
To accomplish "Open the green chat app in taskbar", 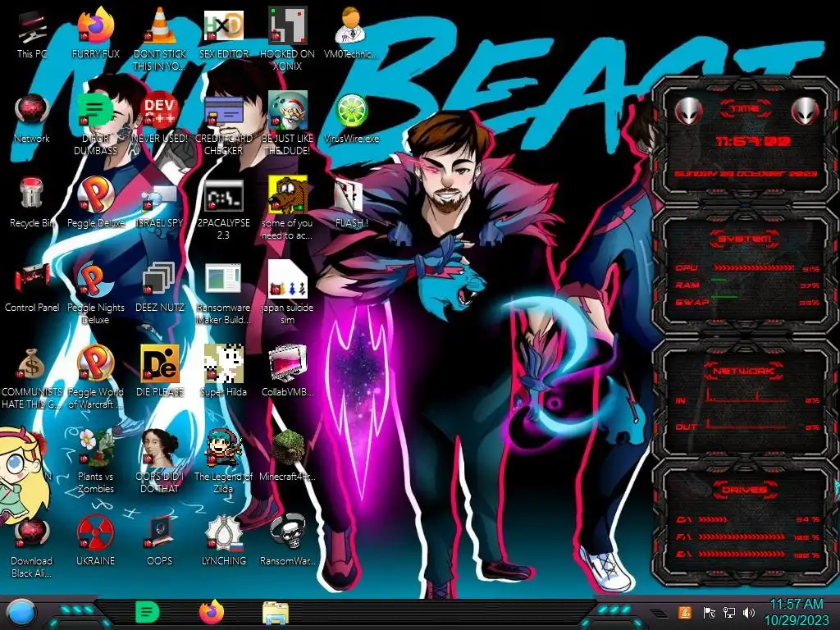I will 148,612.
